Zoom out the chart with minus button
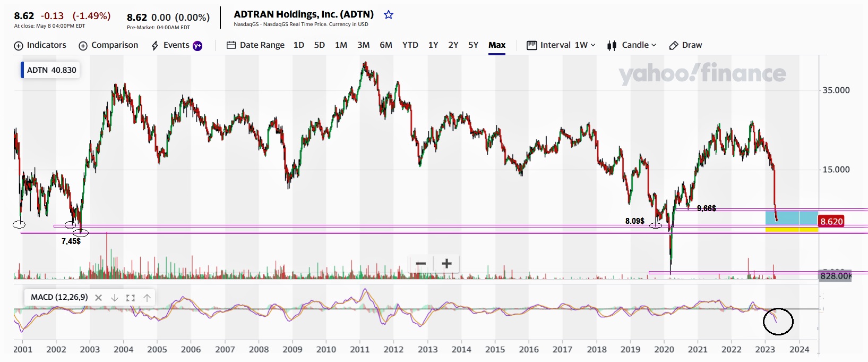The height and width of the screenshot is (362, 868). pos(421,264)
